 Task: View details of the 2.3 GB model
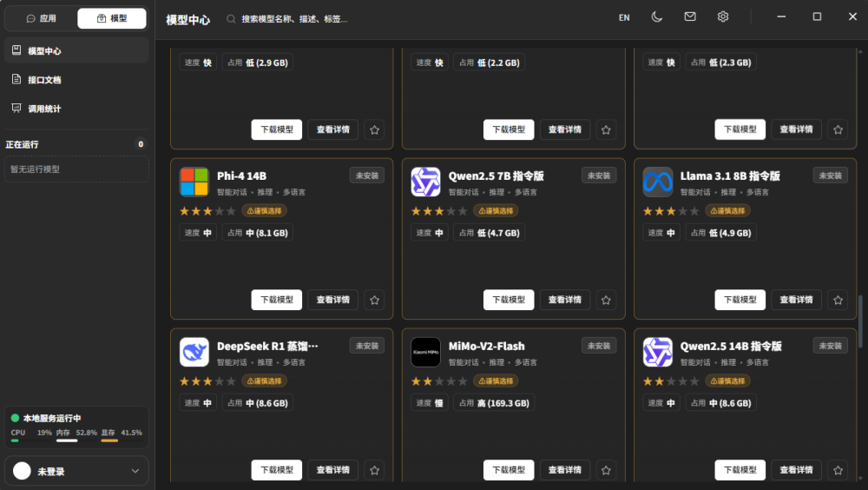796,129
